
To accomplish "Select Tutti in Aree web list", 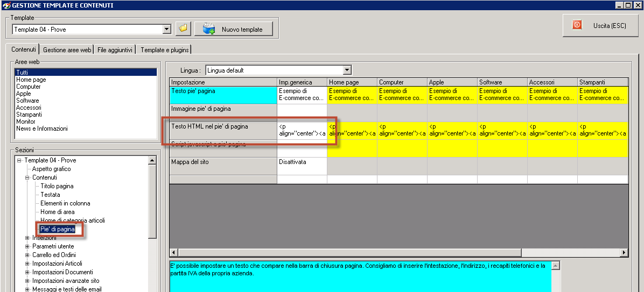I will pos(86,72).
